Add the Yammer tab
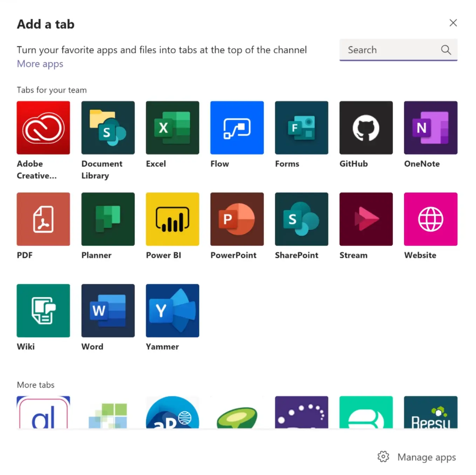 [x=172, y=311]
